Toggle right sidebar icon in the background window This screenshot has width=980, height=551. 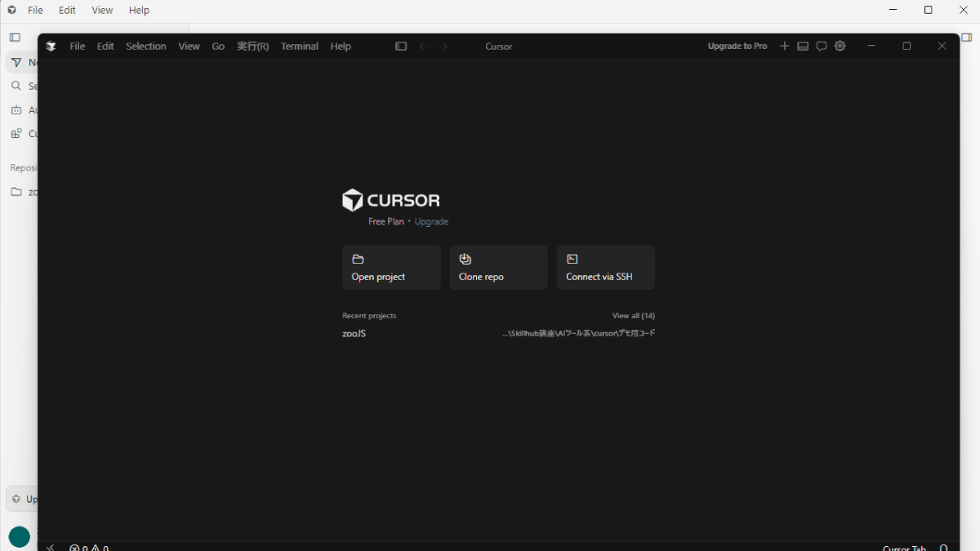[x=967, y=38]
